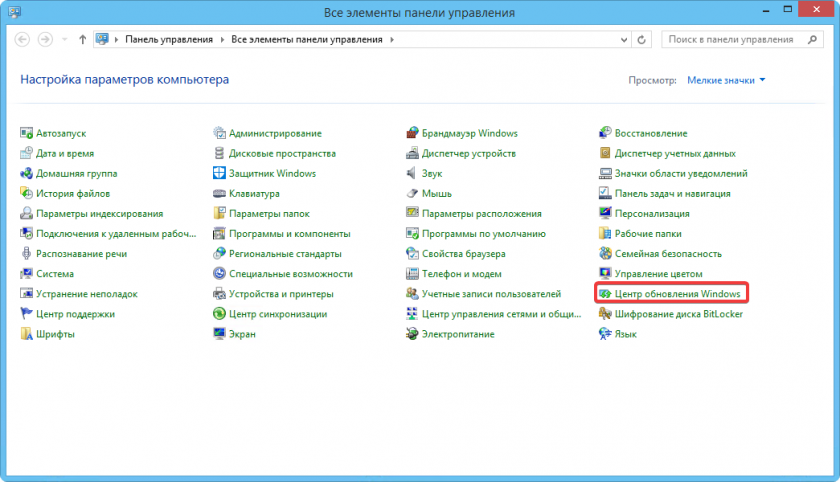This screenshot has width=840, height=482.
Task: Open the Мелкие значки view dropdown
Action: (726, 79)
